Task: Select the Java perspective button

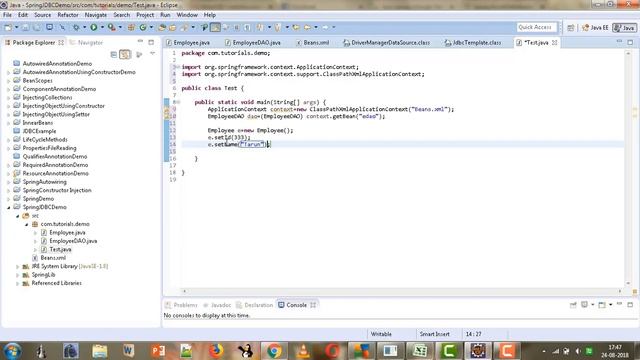Action: [624, 27]
